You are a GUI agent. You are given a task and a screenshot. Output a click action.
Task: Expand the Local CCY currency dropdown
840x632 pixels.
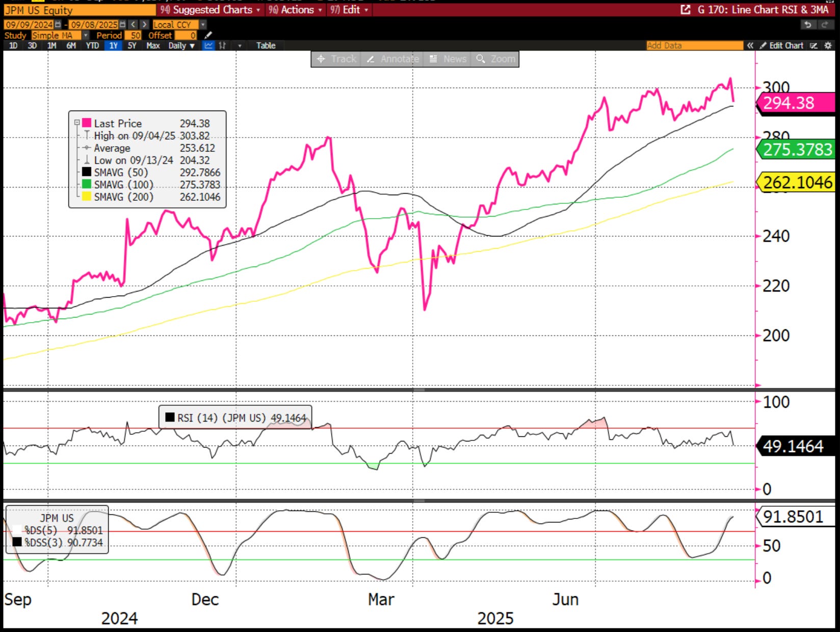coord(203,24)
